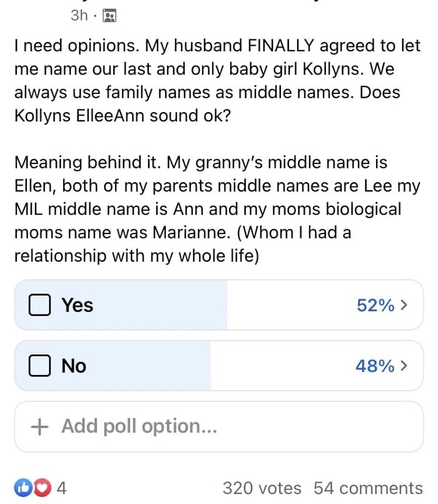Click the 48% result for No
Image resolution: width=438 pixels, height=504 pixels.
tap(375, 366)
